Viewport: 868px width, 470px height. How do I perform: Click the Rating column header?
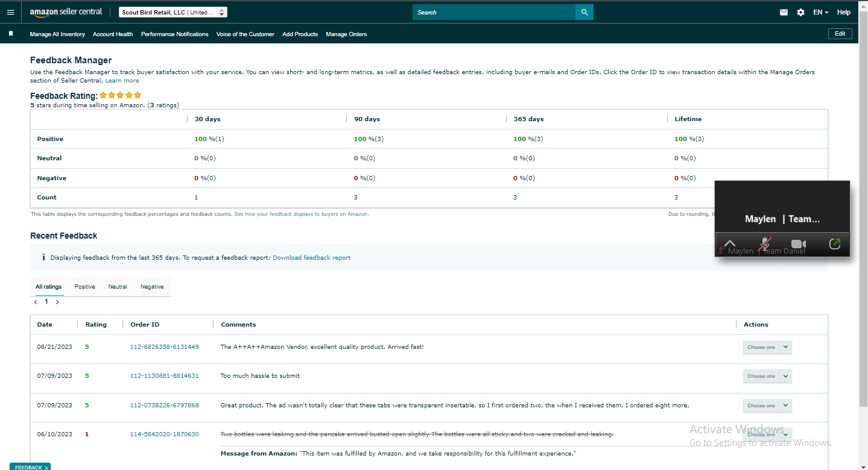[x=96, y=324]
